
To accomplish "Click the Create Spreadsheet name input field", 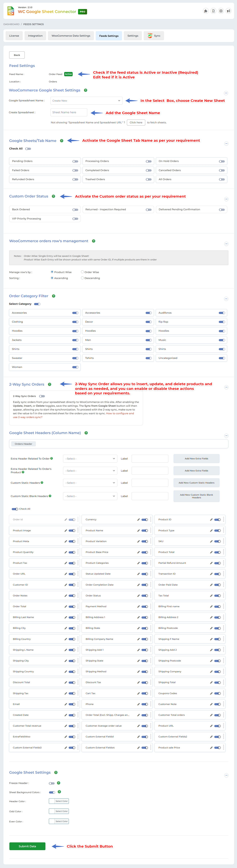I will click(69, 113).
